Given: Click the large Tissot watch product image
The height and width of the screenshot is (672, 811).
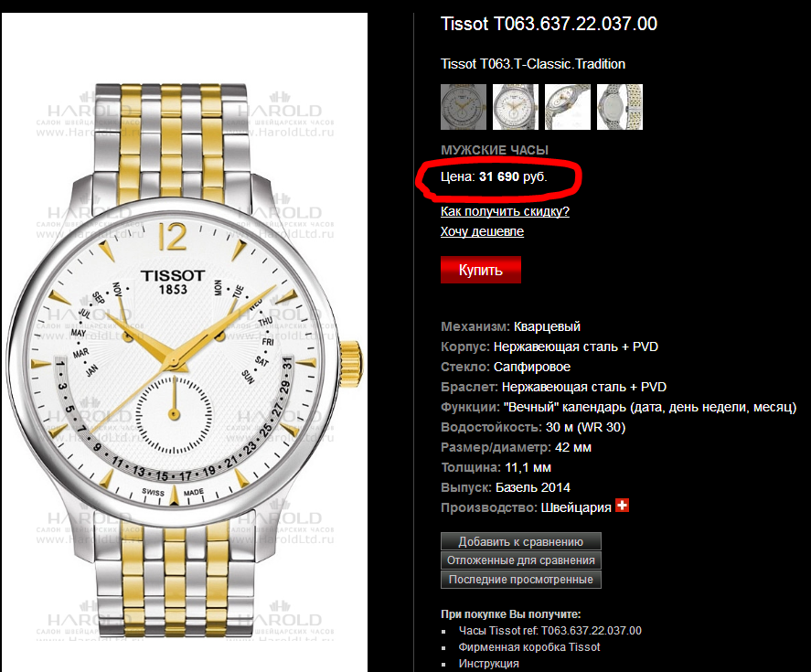Looking at the screenshot, I should point(185,343).
